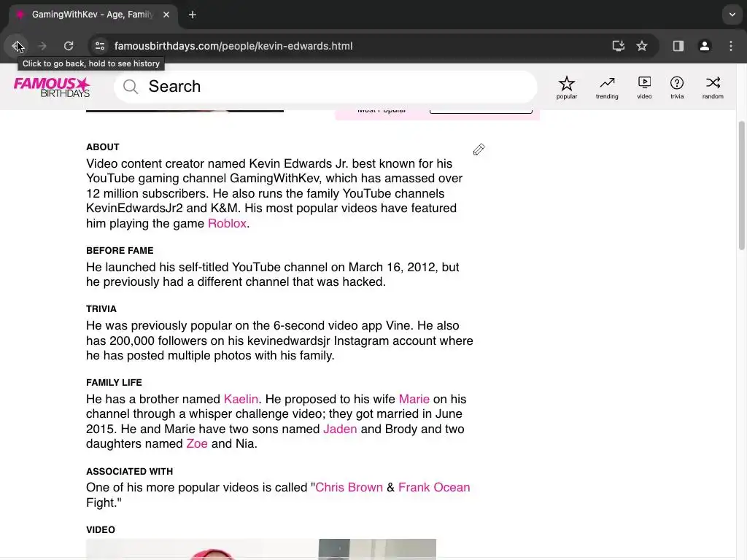
Task: Click the magnifier icon in search
Action: [x=131, y=87]
